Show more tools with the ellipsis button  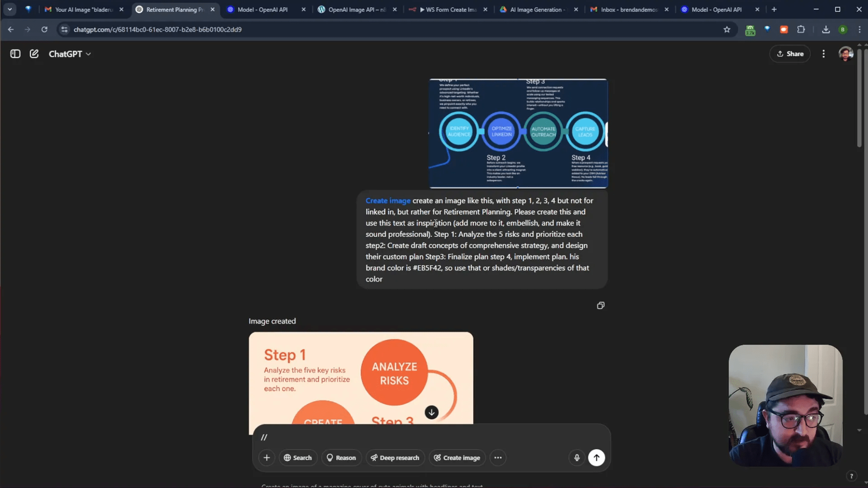[498, 458]
